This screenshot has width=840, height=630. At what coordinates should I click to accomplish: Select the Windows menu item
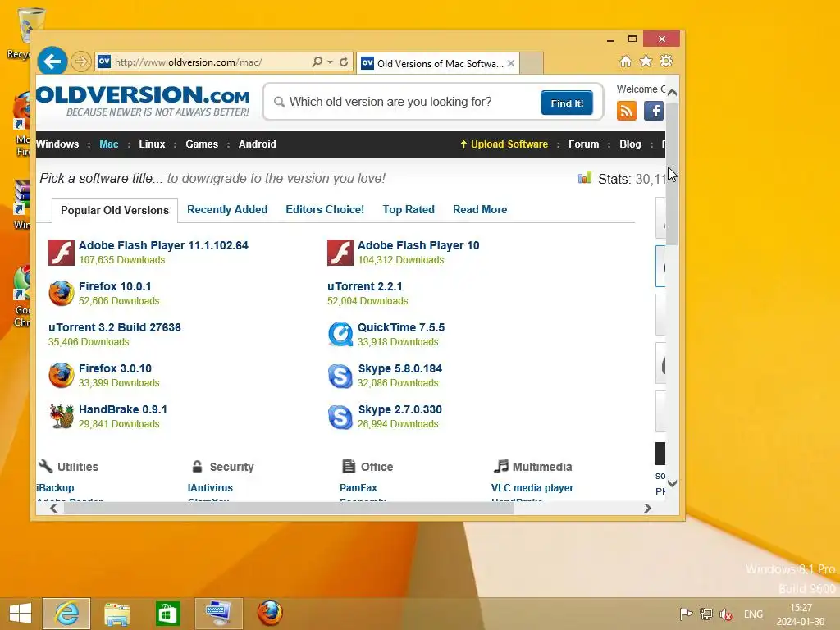(57, 144)
